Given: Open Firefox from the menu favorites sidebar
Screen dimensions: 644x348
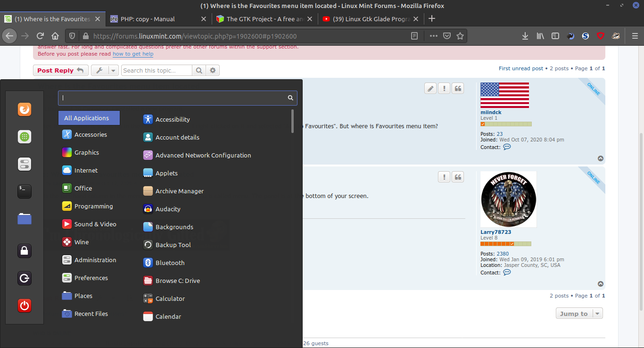Looking at the screenshot, I should 25,109.
